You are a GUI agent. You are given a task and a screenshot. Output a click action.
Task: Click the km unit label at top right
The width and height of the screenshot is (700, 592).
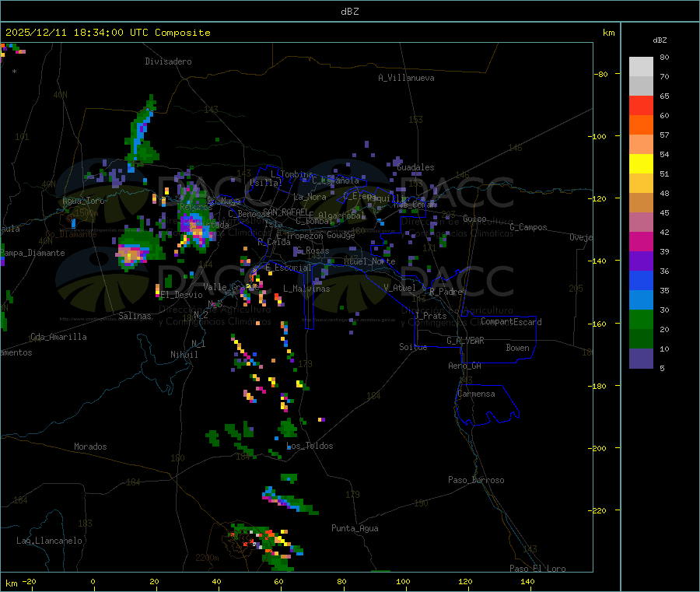click(x=608, y=33)
